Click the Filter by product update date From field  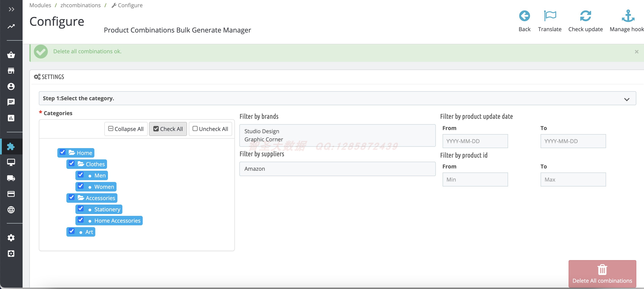475,141
